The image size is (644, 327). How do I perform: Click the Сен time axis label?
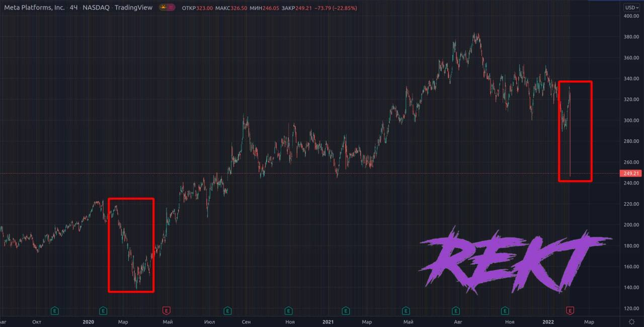click(246, 321)
